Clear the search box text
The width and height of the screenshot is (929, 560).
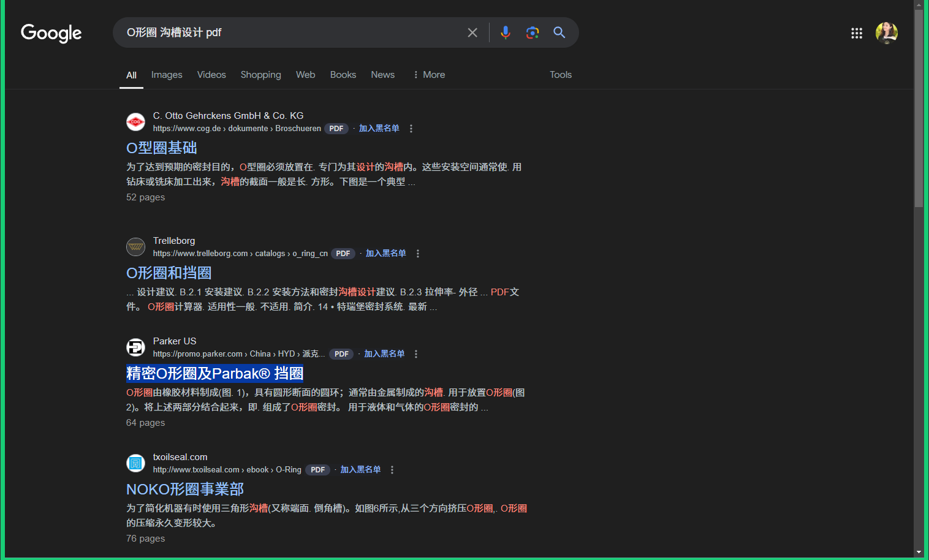click(x=472, y=32)
